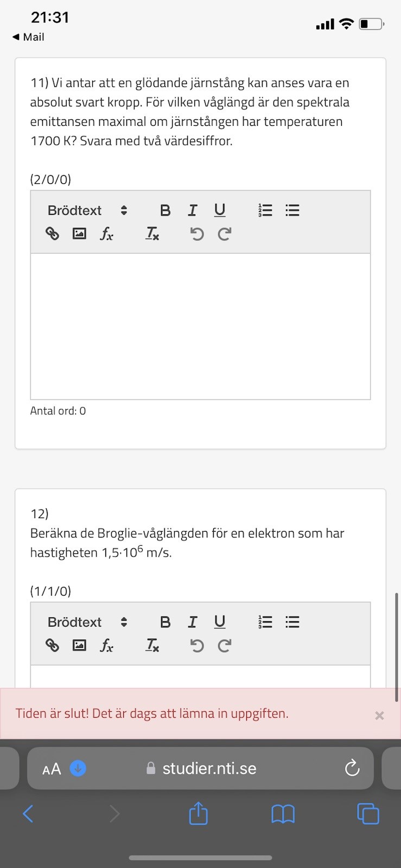
Task: Insert link in question 11 editor
Action: (52, 234)
